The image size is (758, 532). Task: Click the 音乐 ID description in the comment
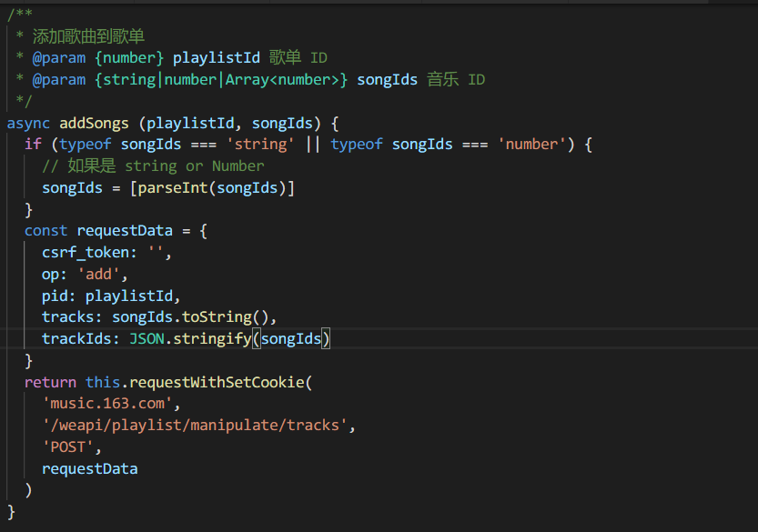pos(455,80)
